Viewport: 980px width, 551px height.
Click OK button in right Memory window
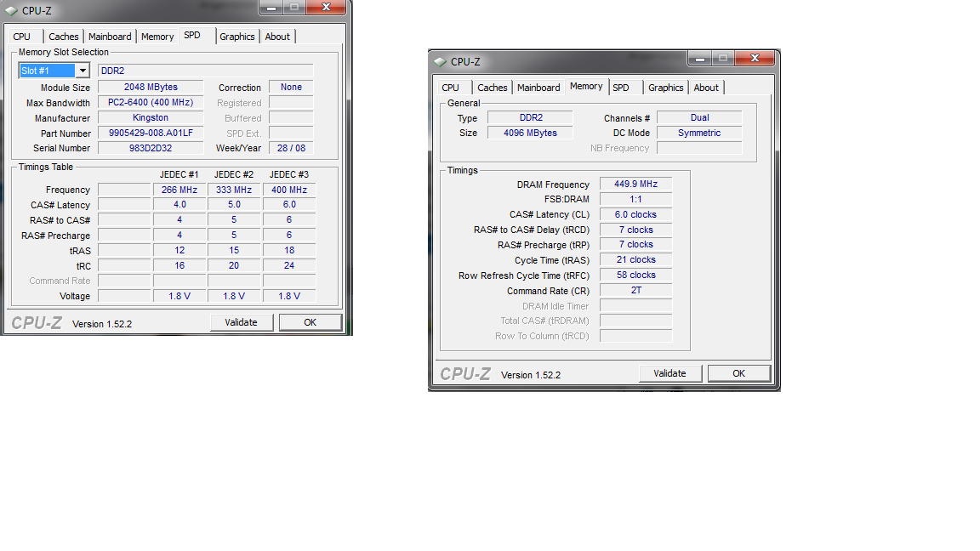tap(738, 373)
